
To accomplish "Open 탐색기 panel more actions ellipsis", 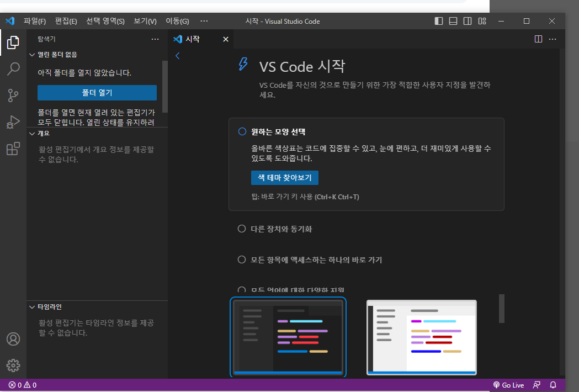I will click(x=155, y=39).
